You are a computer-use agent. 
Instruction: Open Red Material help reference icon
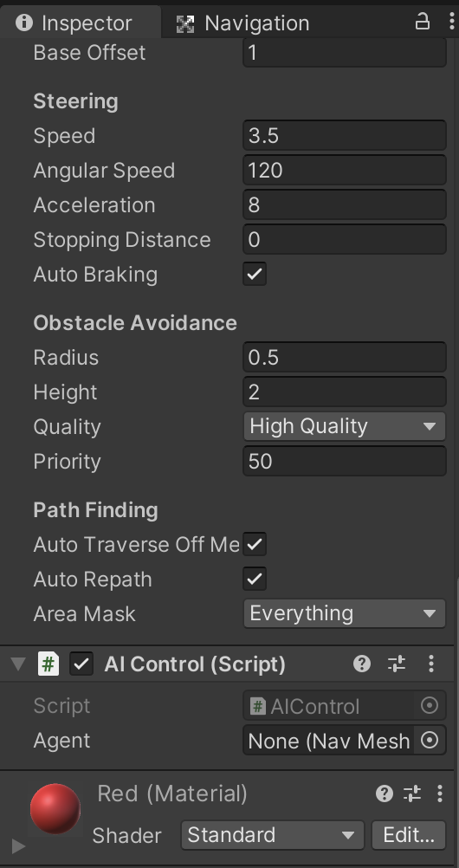pyautogui.click(x=385, y=794)
